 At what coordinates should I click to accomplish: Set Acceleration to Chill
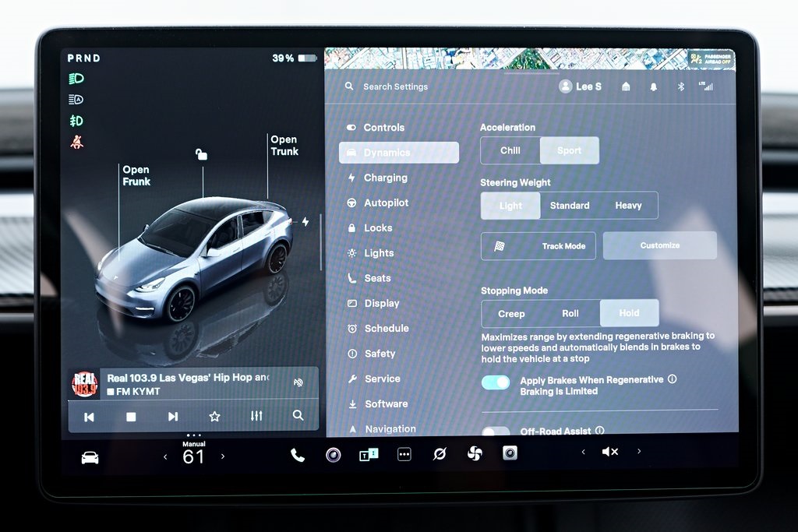click(x=510, y=150)
